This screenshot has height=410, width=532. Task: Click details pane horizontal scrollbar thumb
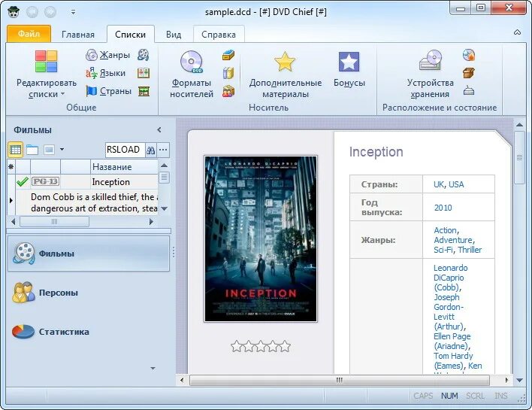pos(340,380)
